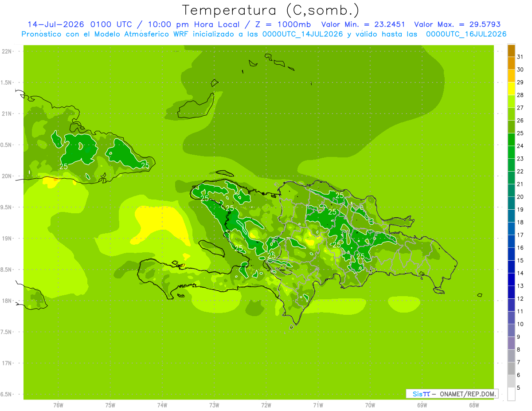Image resolution: width=532 pixels, height=411 pixels.
Task: Click the '20' value on the color legend
Action: [x=520, y=197]
